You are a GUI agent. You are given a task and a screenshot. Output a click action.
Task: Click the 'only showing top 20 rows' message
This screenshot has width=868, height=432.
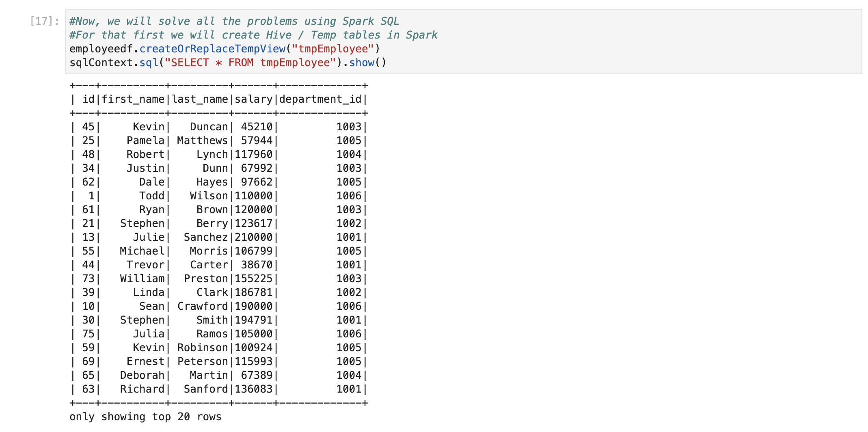click(145, 417)
